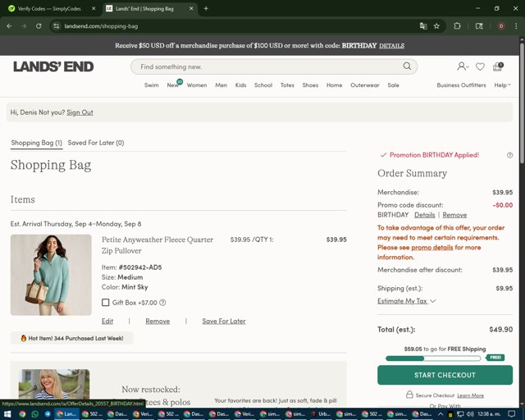The height and width of the screenshot is (420, 525).
Task: Open WhatsApp from the taskbar
Action: (34, 414)
